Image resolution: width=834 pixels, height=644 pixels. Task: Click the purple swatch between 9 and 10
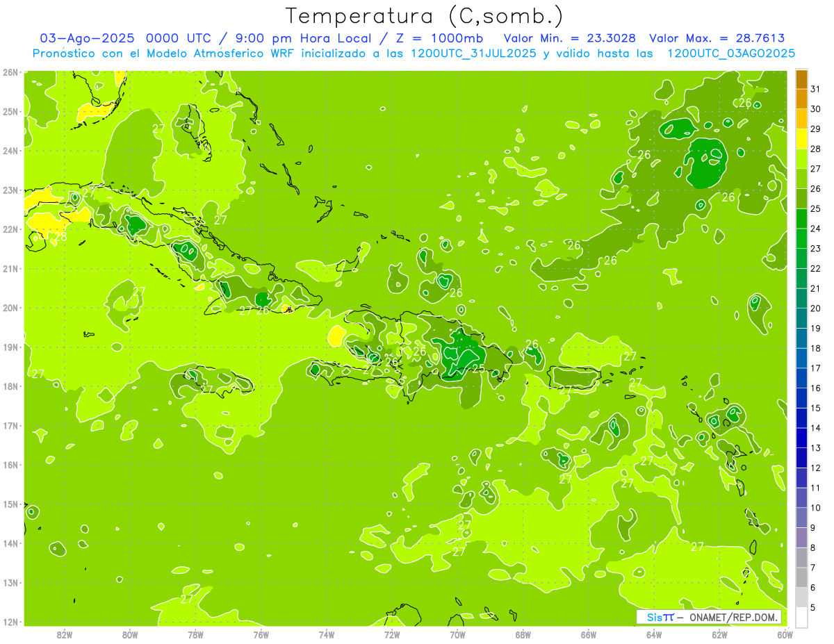[x=801, y=518]
